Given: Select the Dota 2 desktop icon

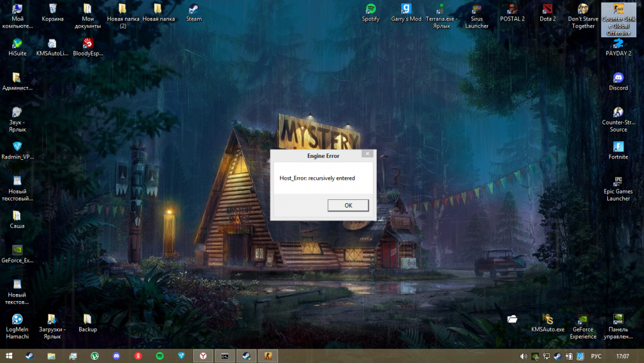Looking at the screenshot, I should (547, 13).
